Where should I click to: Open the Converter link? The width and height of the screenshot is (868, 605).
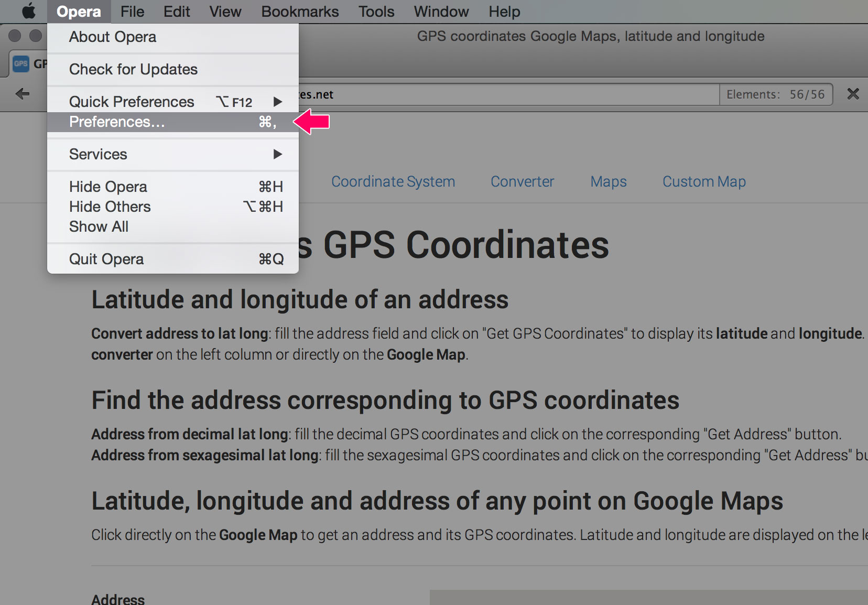pos(522,181)
